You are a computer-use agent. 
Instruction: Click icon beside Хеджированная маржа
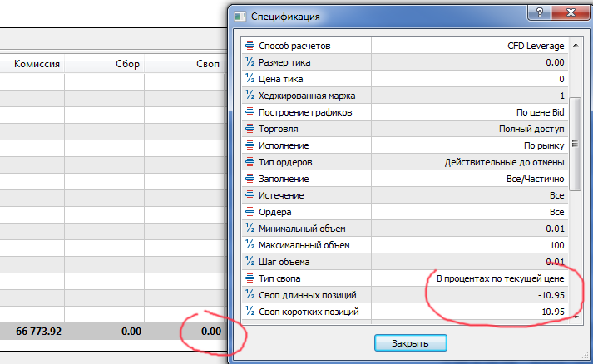pyautogui.click(x=250, y=96)
